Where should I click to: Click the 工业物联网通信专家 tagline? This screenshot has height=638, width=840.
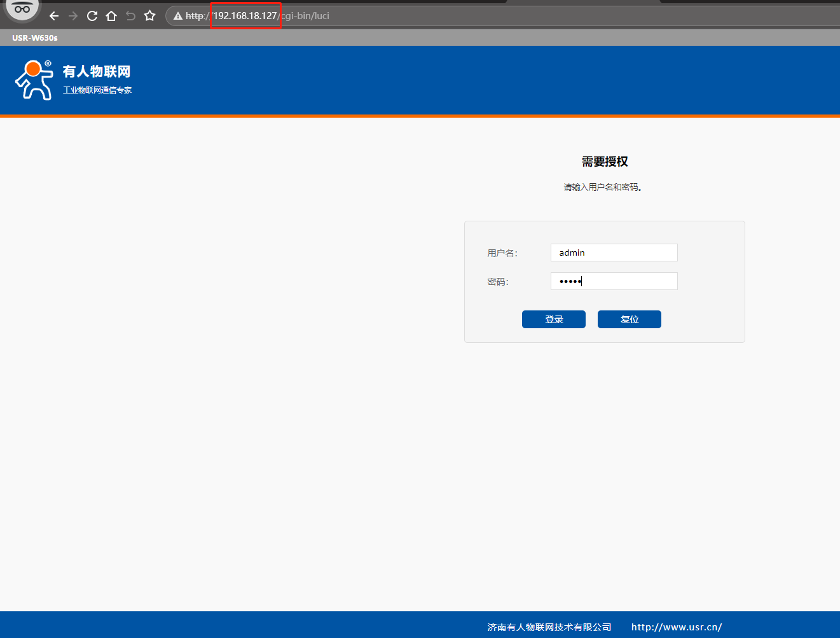[x=97, y=90]
